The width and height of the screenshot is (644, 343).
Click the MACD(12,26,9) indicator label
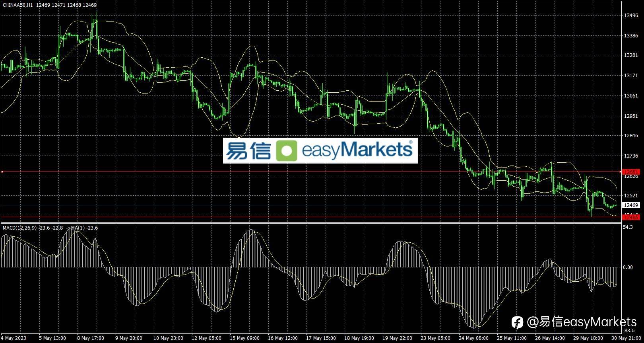click(20, 228)
